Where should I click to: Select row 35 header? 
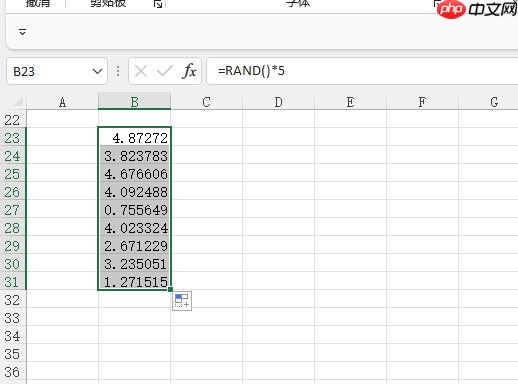click(x=13, y=354)
